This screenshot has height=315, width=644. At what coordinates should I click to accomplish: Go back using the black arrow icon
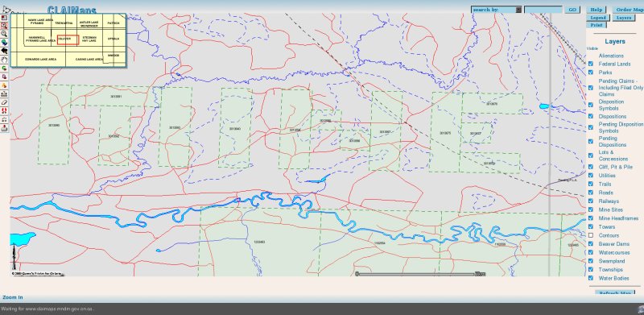click(x=4, y=51)
